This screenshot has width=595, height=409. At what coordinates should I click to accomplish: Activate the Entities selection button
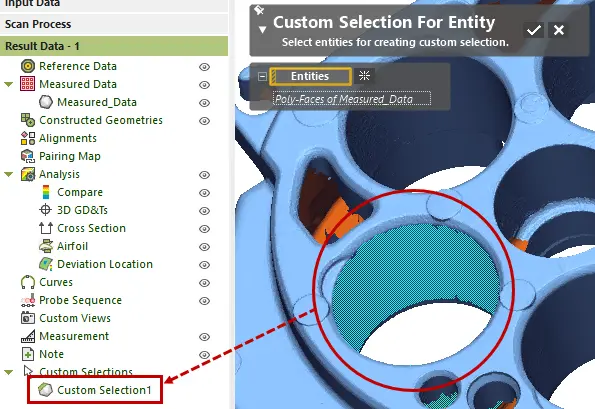pyautogui.click(x=310, y=76)
